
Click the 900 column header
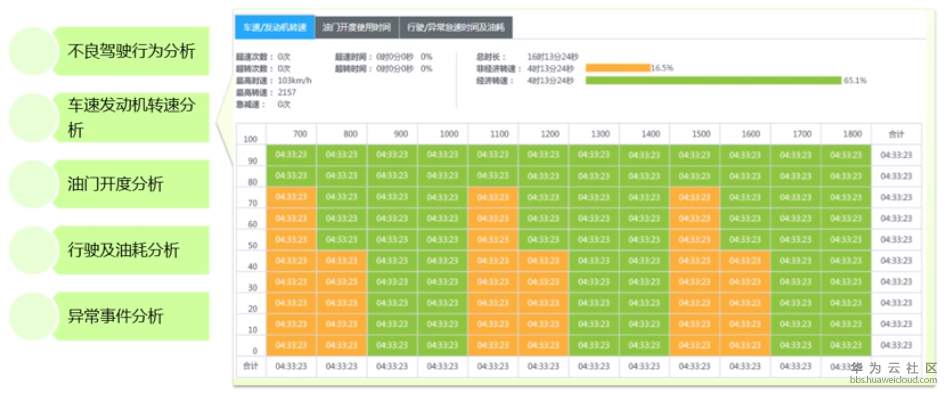pos(392,134)
